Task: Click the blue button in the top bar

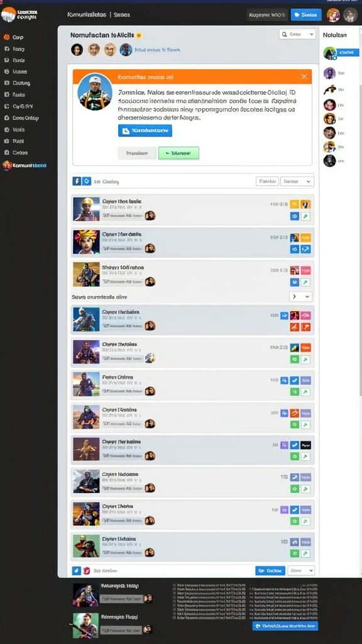Action: [x=306, y=15]
